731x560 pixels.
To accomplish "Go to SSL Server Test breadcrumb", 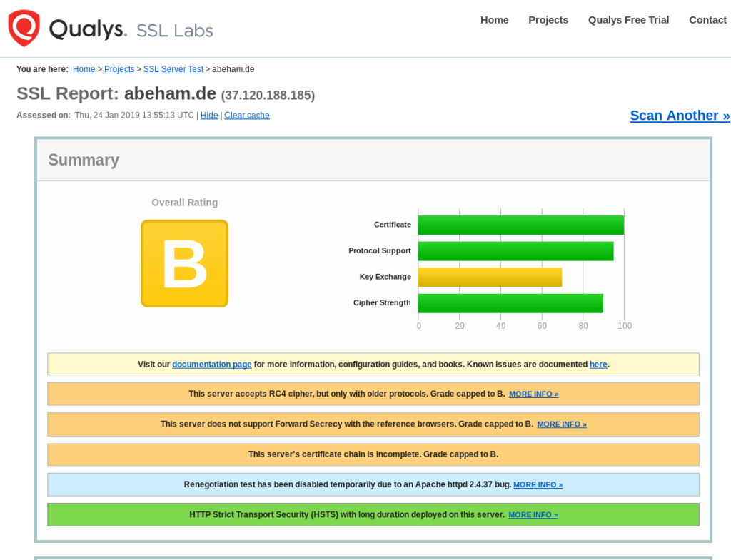I will [173, 69].
